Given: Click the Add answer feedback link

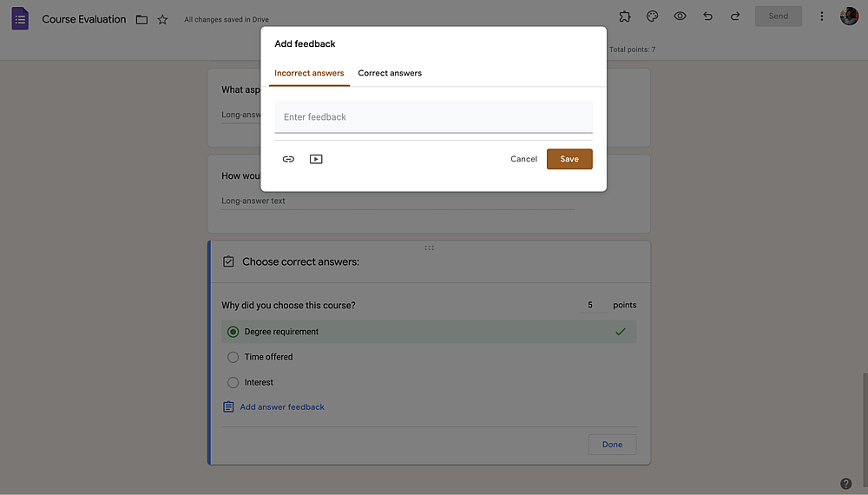Looking at the screenshot, I should (282, 407).
